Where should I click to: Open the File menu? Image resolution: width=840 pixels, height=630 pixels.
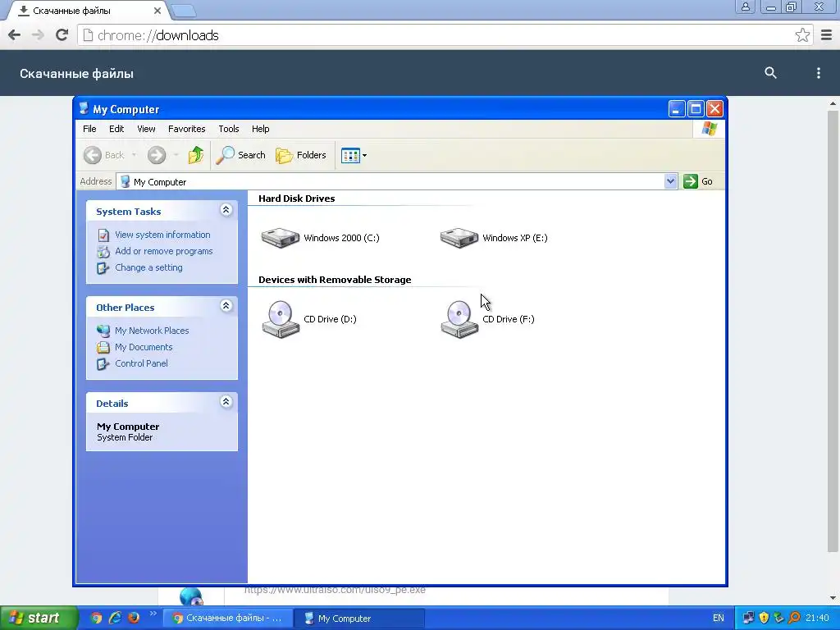[x=89, y=129]
